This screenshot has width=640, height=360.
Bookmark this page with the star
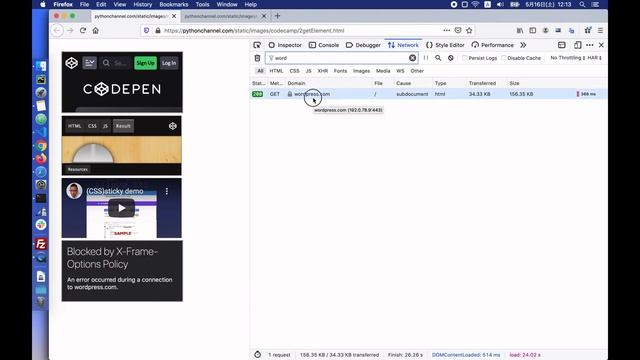tap(469, 30)
